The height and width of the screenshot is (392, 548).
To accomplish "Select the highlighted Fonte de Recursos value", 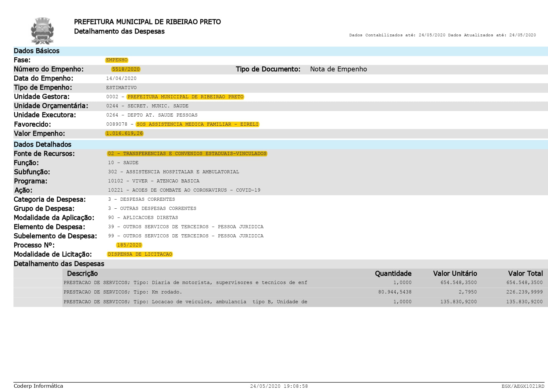I will click(x=187, y=153).
